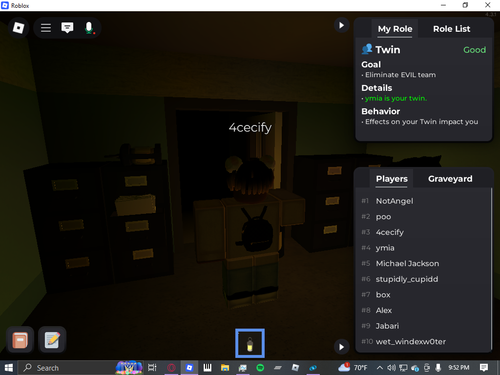
Task: Open the notepad with pencil icon
Action: 52,340
